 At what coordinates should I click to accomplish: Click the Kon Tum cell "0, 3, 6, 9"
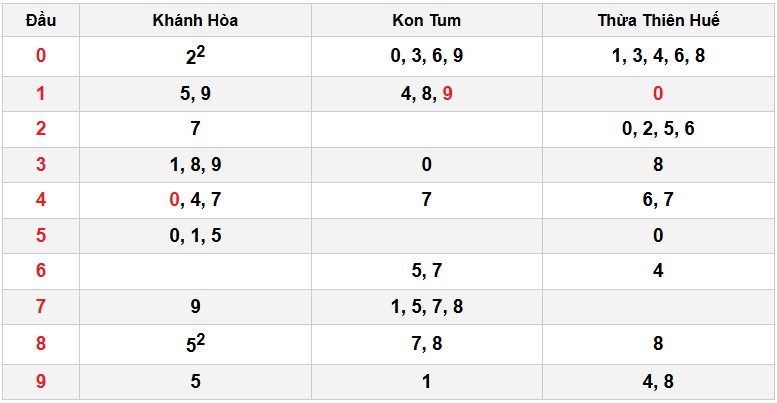tap(426, 56)
